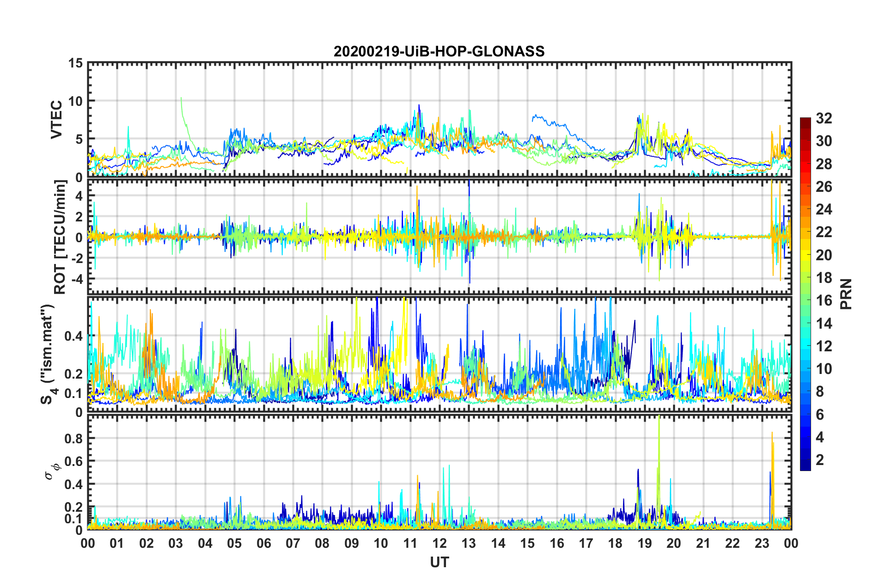Select VTEC axis tick label "5"
The width and height of the screenshot is (879, 588).
79,139
